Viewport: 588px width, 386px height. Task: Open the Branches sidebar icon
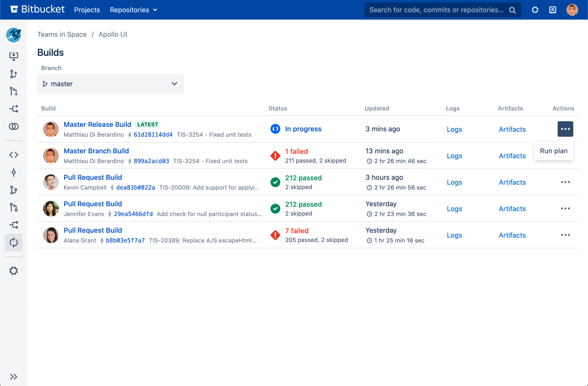pyautogui.click(x=14, y=190)
